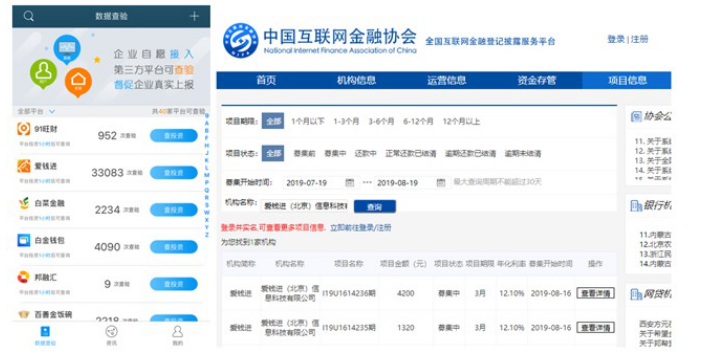The image size is (710, 361).
Task: Tap the blue button in the 白金钱包 row
Action: coord(174,247)
